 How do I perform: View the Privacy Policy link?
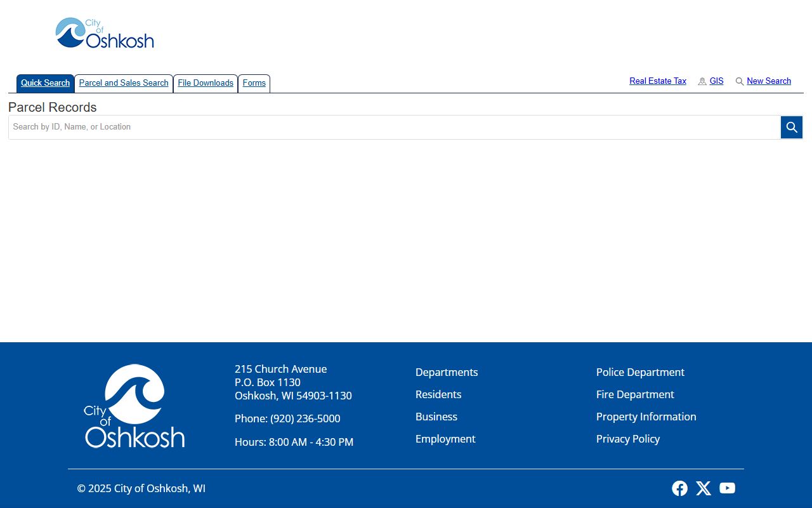(x=628, y=439)
